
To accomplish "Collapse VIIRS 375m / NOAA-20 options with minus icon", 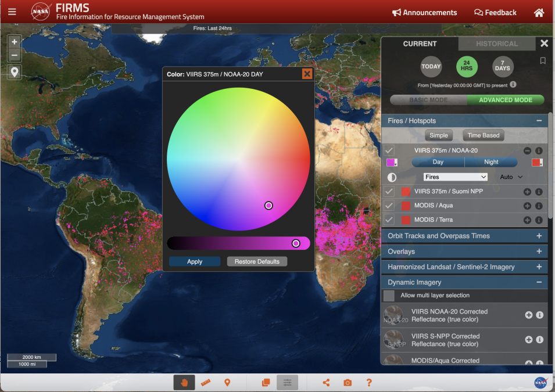I will pyautogui.click(x=527, y=151).
